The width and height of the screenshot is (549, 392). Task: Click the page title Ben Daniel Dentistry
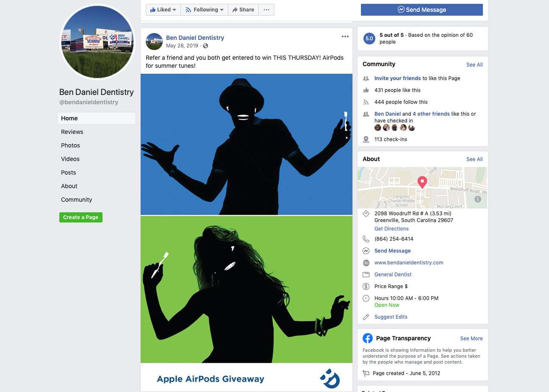click(x=97, y=92)
